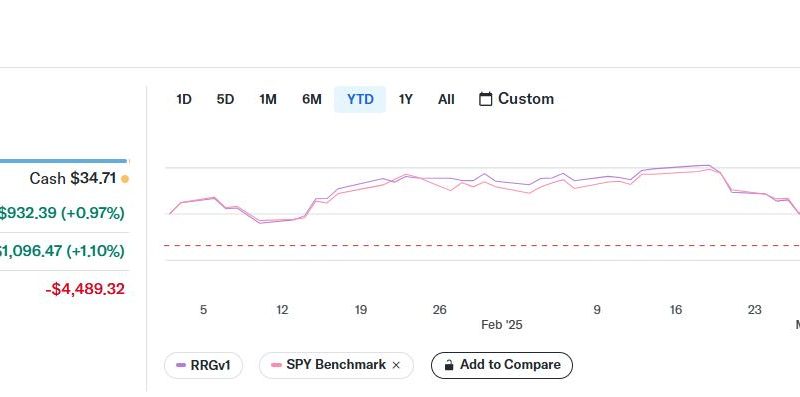Click the yellow dot next to Cash

(x=125, y=179)
